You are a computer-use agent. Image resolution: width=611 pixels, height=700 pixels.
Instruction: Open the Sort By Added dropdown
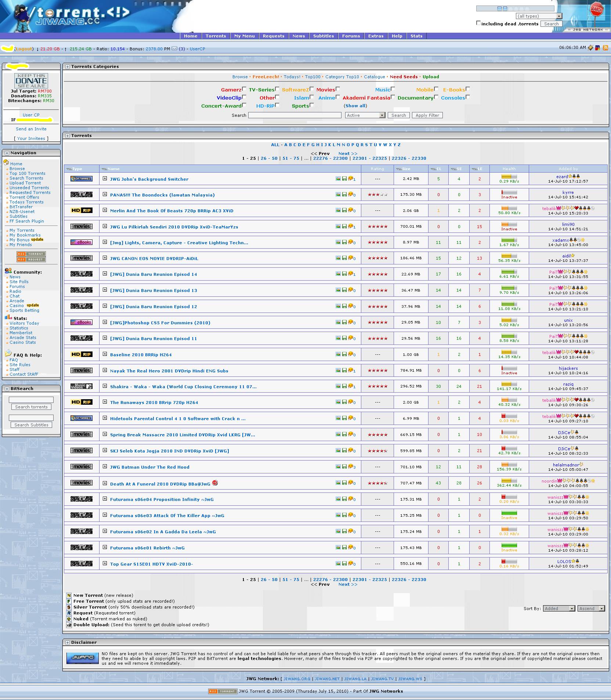pyautogui.click(x=559, y=609)
